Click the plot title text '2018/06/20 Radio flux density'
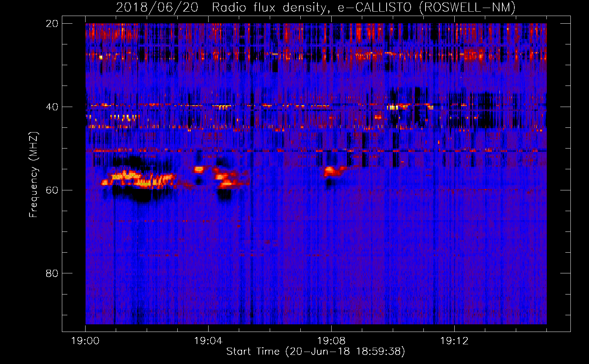589x364 pixels. (x=221, y=7)
